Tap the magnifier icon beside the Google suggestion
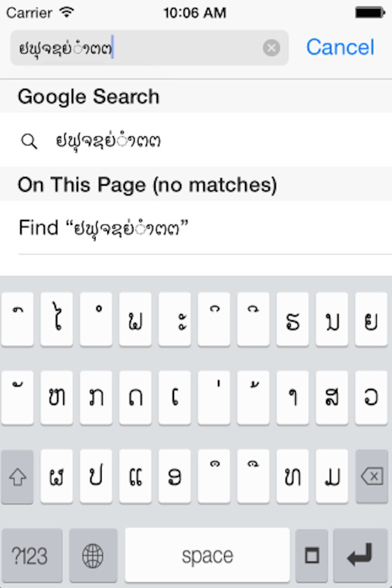Viewport: 392px width, 588px height. point(29,140)
